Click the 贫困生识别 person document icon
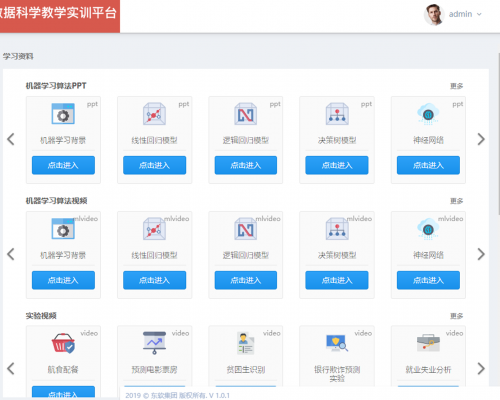Image resolution: width=500 pixels, height=400 pixels. pos(246,343)
